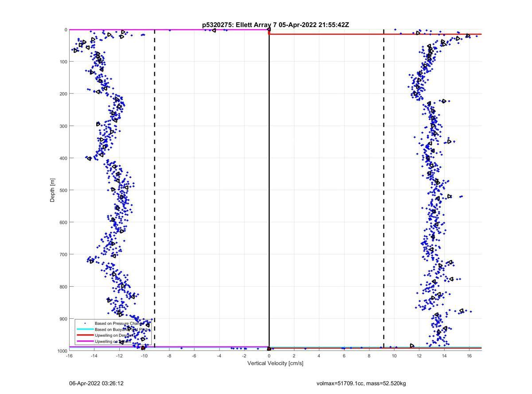Click velocity axis tick label '-2'

[x=244, y=356]
